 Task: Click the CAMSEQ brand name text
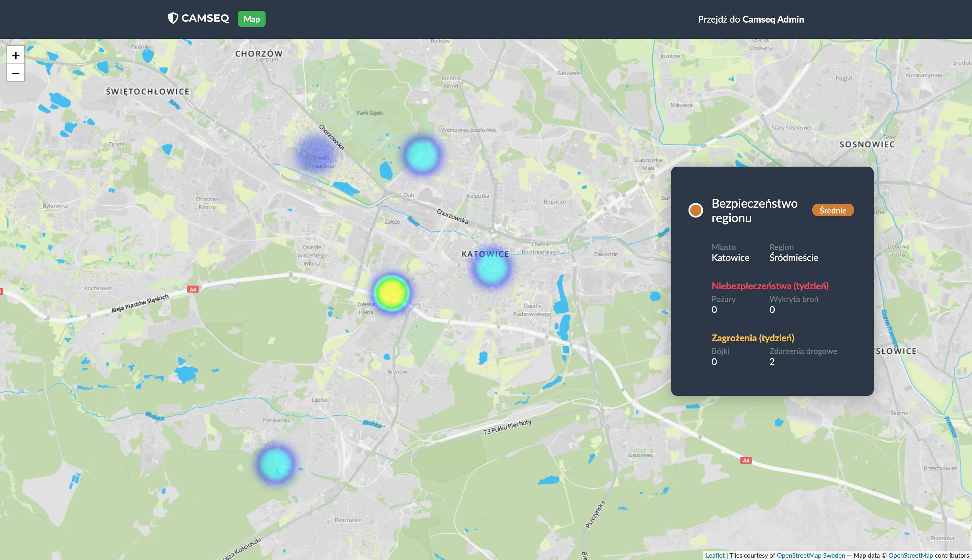[205, 18]
